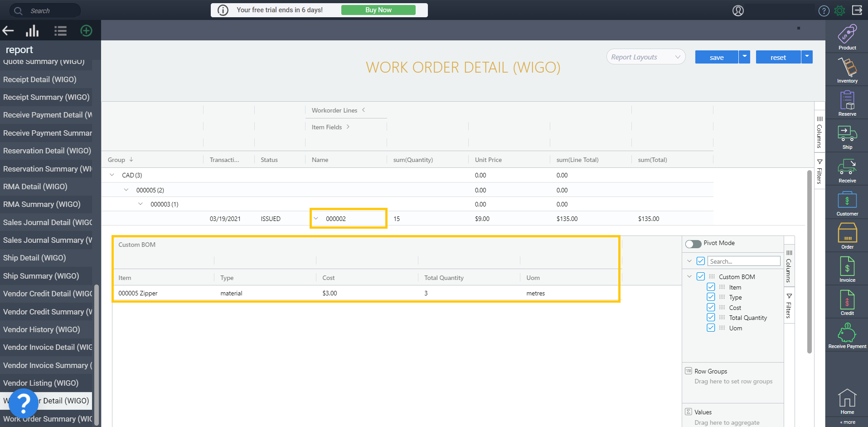Uncheck the Uom column checkbox

[x=711, y=328]
